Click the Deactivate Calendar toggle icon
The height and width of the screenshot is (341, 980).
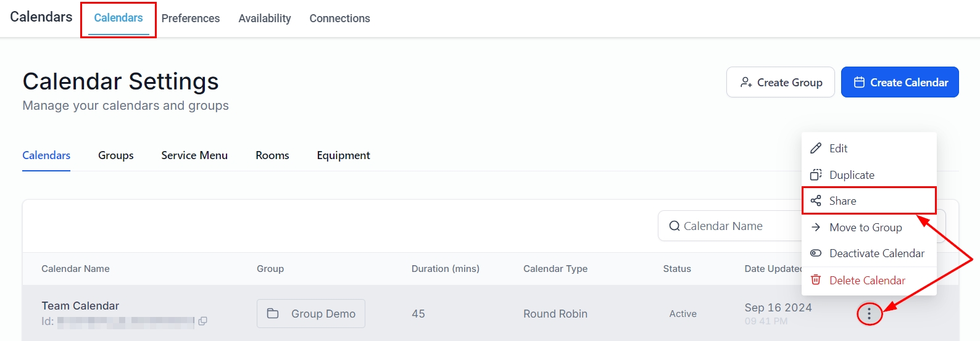816,253
